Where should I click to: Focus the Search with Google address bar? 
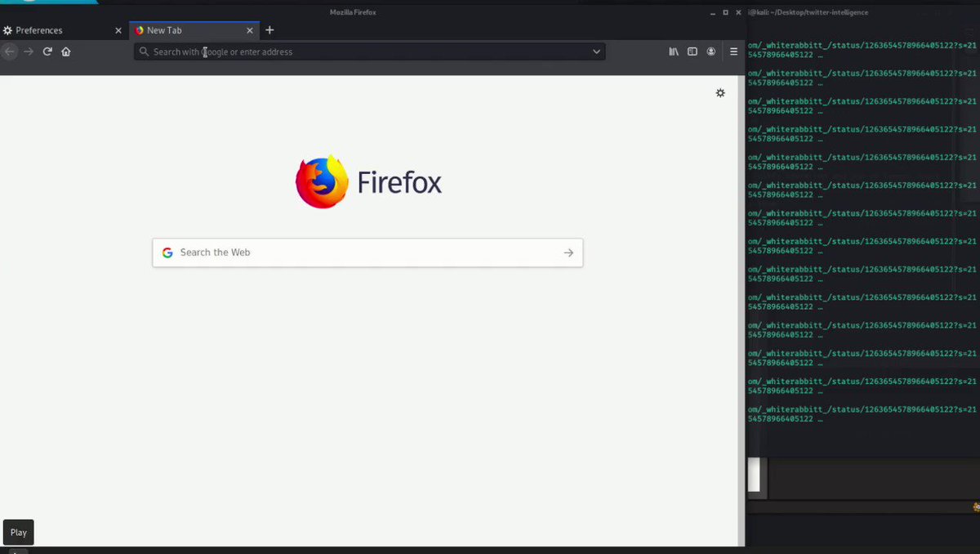pos(369,51)
